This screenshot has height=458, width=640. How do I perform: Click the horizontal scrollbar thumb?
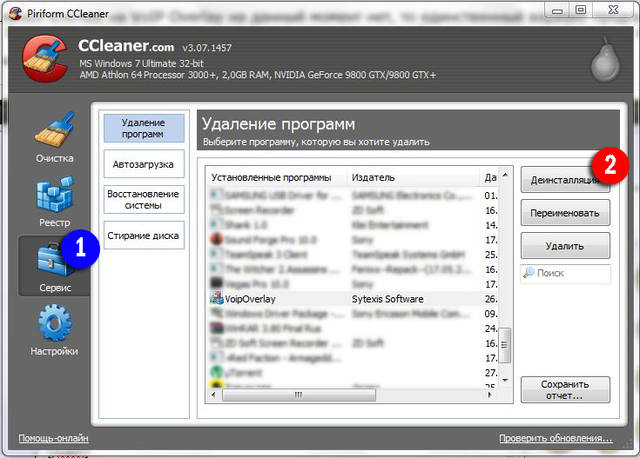click(x=298, y=395)
